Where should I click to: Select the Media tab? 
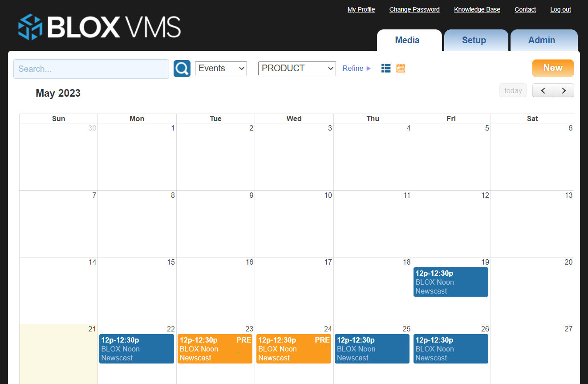tap(407, 40)
